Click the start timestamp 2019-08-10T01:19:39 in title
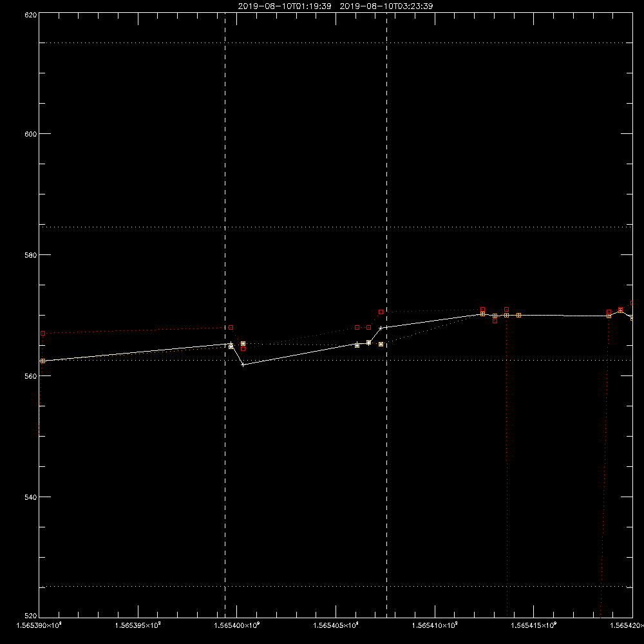 tap(285, 6)
